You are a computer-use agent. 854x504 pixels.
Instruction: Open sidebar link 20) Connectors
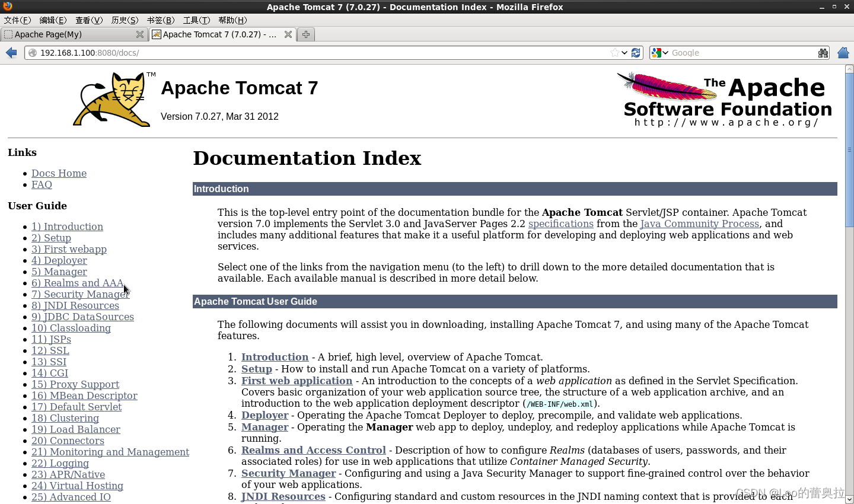pos(68,441)
